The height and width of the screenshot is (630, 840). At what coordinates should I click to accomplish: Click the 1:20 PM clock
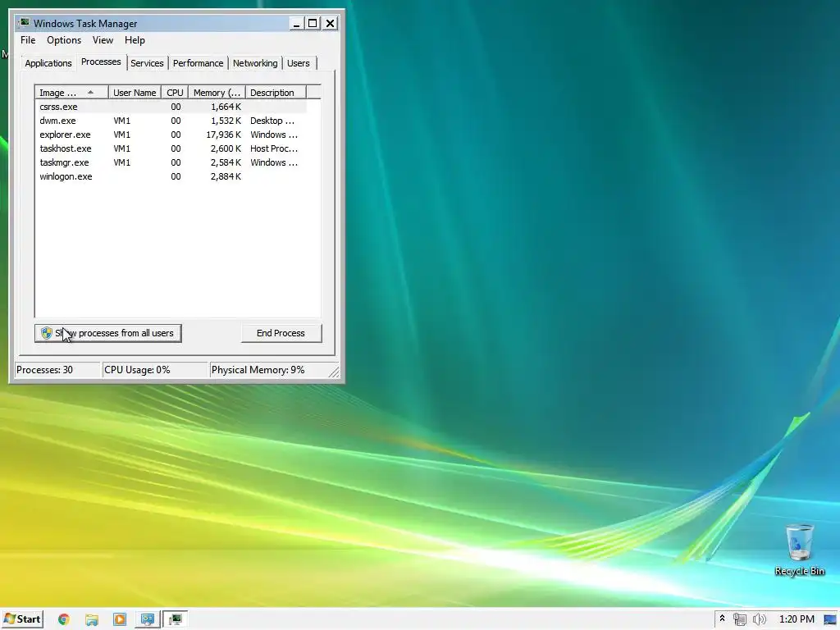[797, 620]
